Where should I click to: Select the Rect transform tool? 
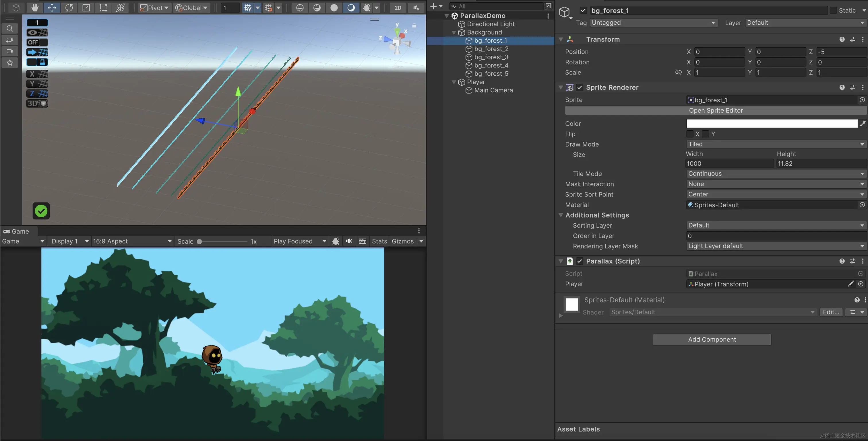(x=103, y=7)
